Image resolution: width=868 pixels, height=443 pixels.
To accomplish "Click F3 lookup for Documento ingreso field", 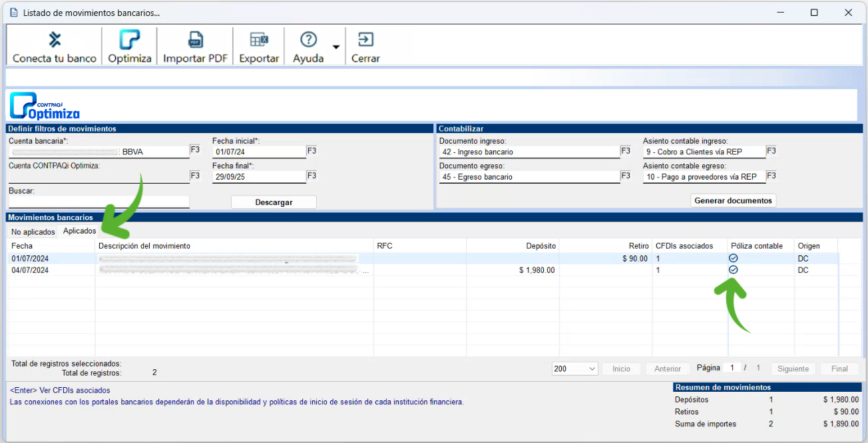I will pos(626,151).
